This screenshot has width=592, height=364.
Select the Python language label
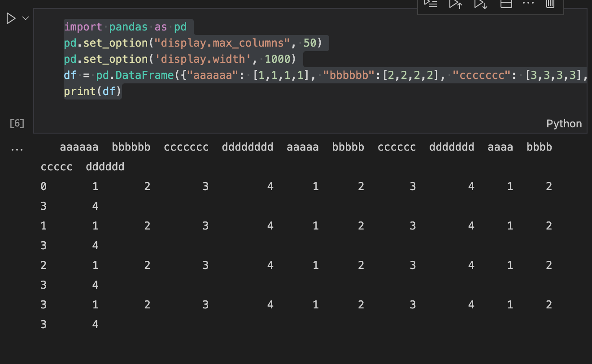coord(564,124)
